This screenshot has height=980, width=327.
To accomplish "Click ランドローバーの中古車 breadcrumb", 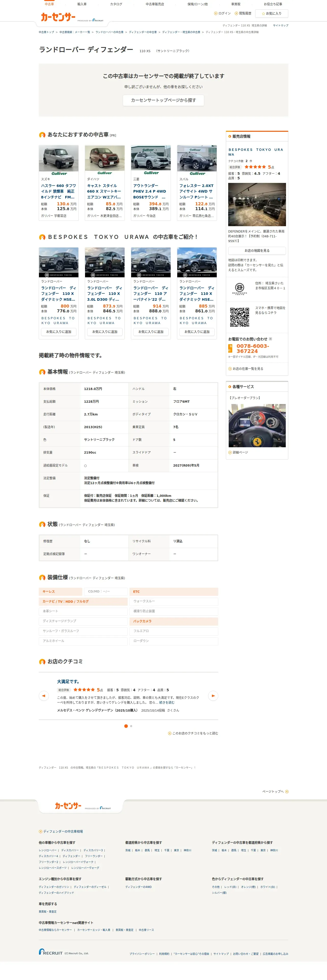I will pos(109,32).
